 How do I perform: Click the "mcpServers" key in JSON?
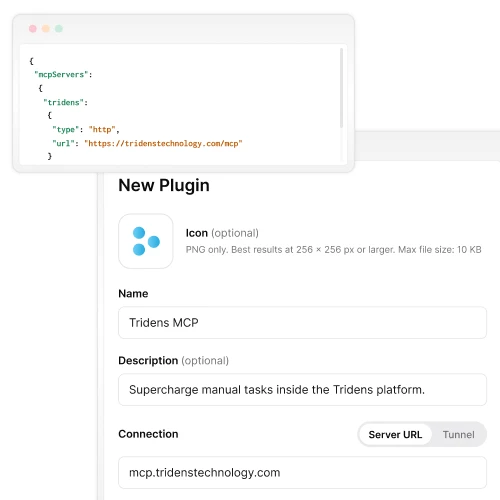61,74
